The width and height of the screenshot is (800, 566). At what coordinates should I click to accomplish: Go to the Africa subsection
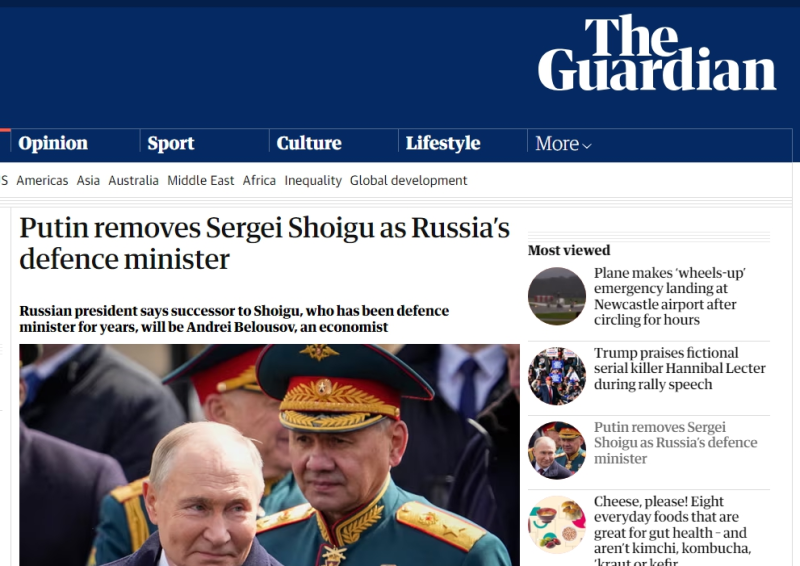coord(259,180)
